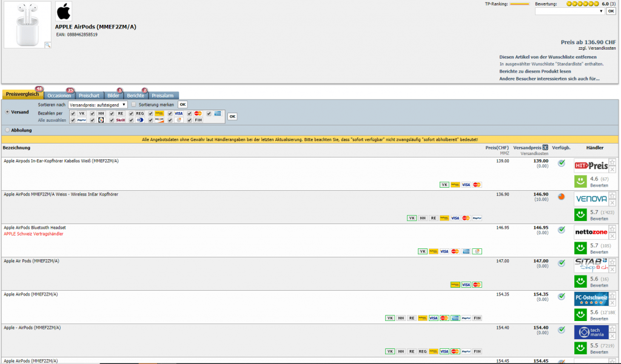Viewport: 621px width, 364px height.
Task: Uncheck the Skrill payment checkbox
Action: point(112,121)
